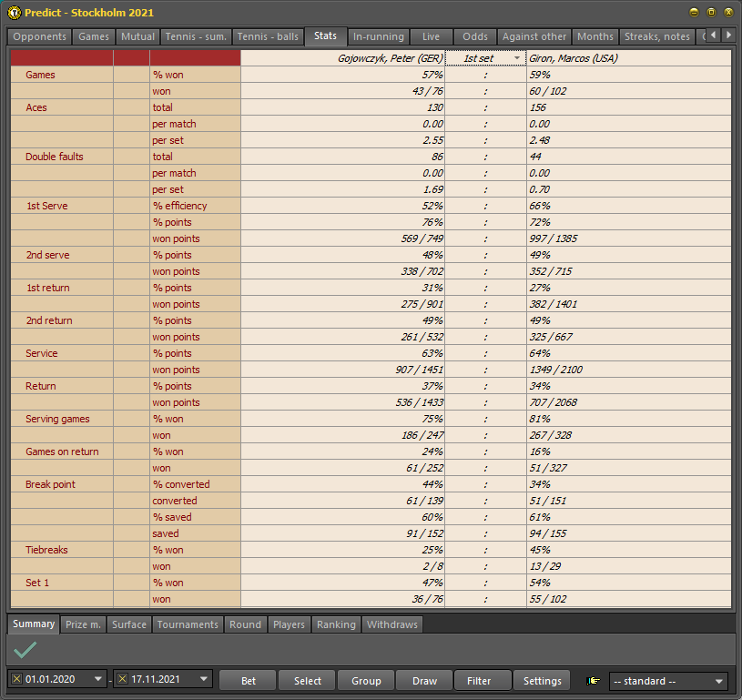Open the 1st set dropdown
This screenshot has height=700, width=742.
point(518,58)
